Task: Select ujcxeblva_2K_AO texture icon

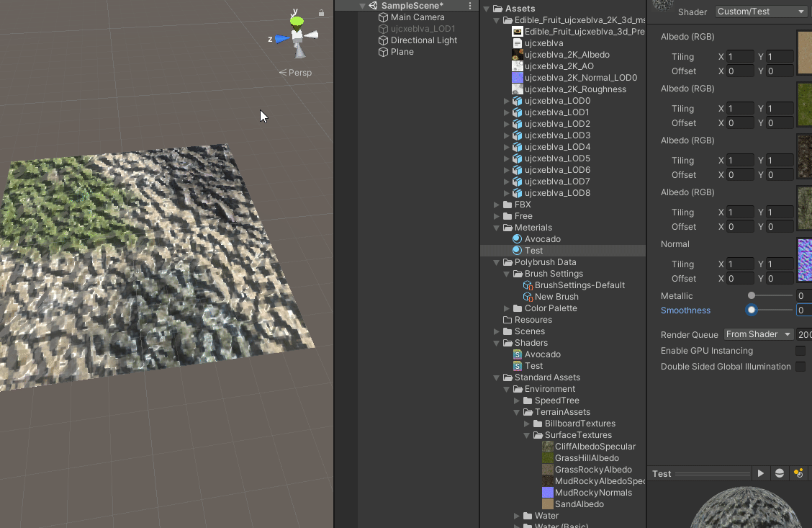Action: click(518, 66)
